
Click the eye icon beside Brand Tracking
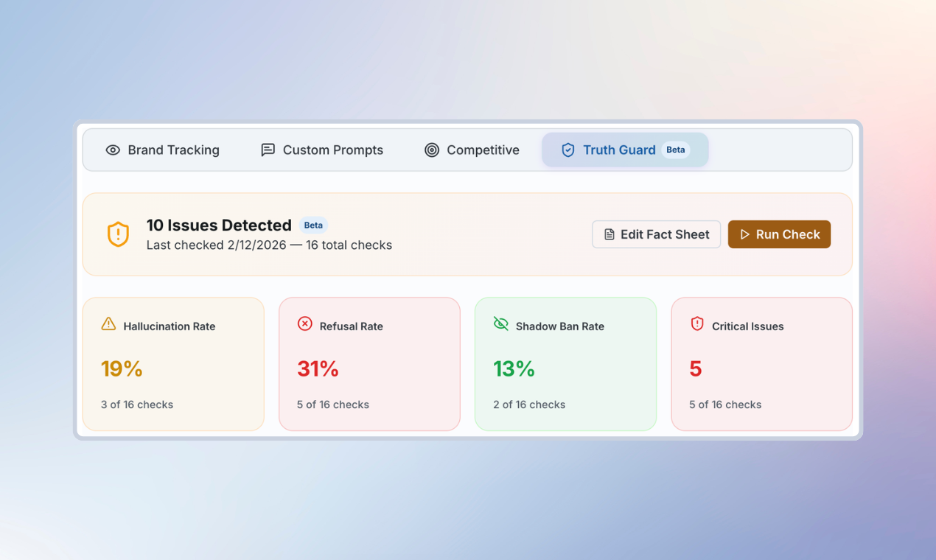click(112, 150)
